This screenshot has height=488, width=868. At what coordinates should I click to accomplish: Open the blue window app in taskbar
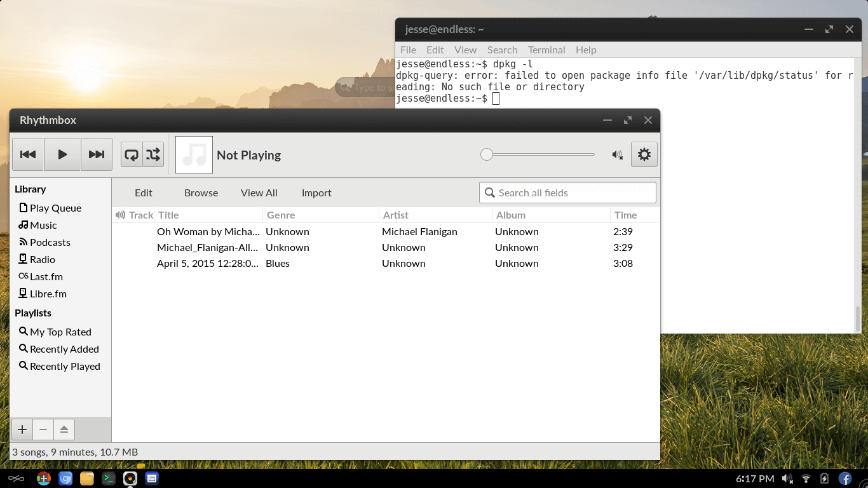[152, 478]
